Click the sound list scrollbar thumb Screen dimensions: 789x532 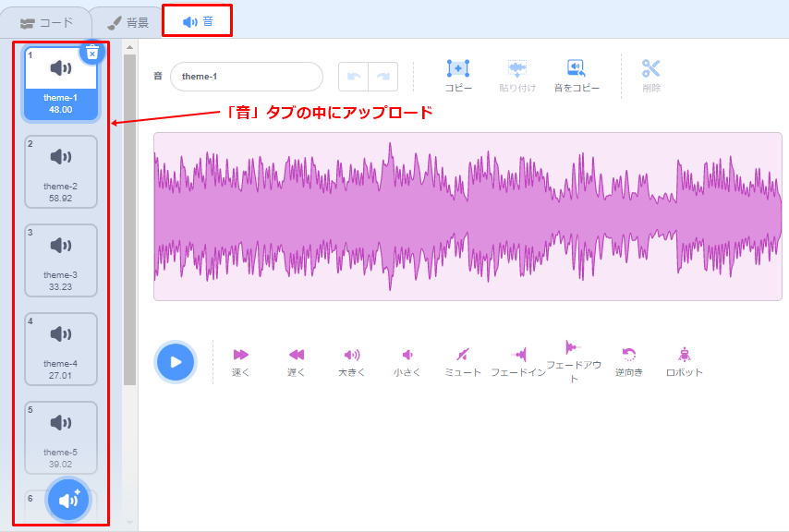[x=130, y=220]
